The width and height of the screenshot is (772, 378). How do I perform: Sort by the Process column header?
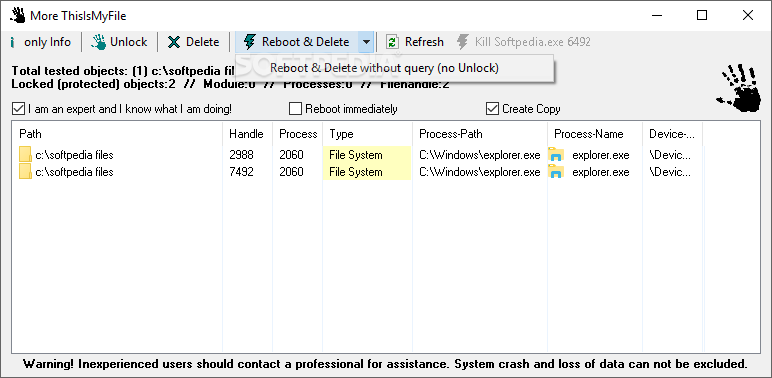coord(298,134)
